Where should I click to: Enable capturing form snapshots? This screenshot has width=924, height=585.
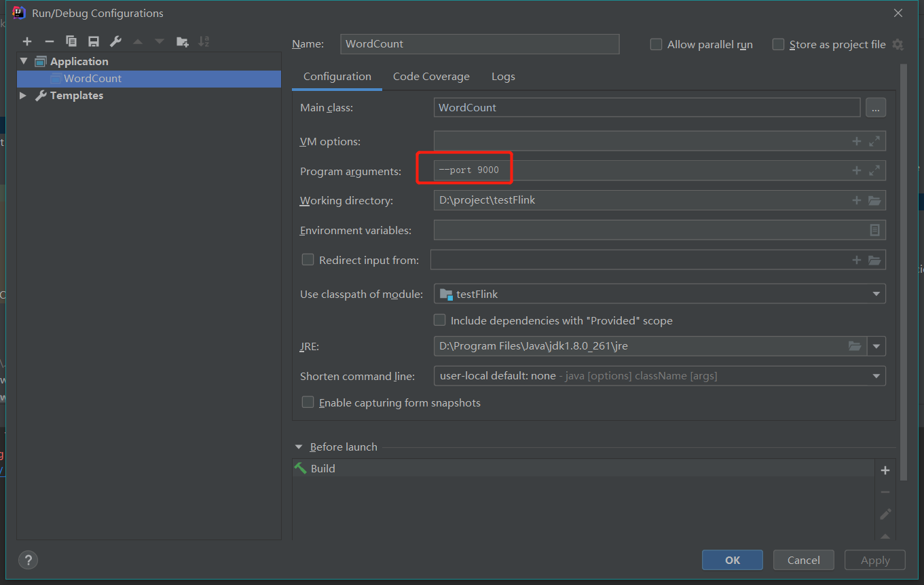click(x=308, y=402)
